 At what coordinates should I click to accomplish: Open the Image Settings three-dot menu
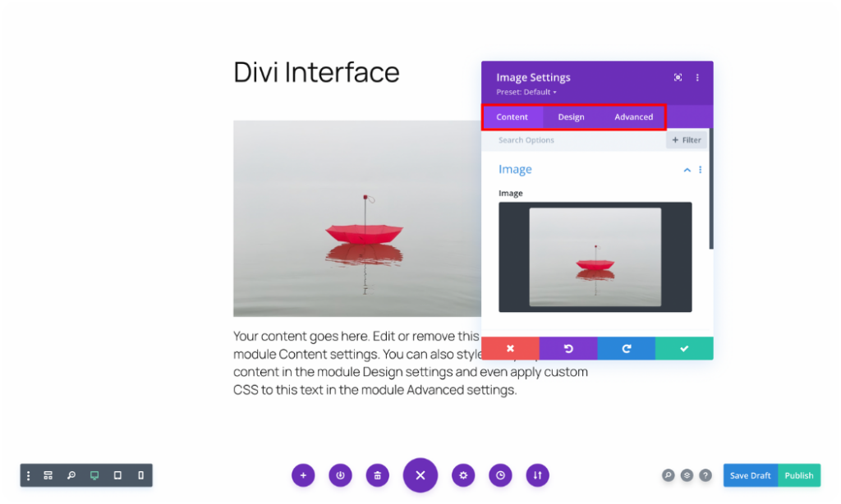(x=697, y=76)
